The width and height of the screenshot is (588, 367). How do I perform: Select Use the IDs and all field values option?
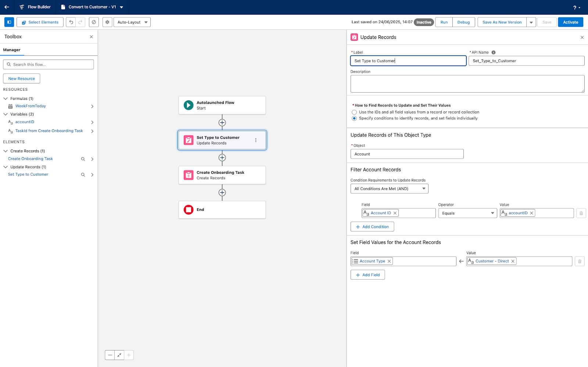[x=354, y=112]
